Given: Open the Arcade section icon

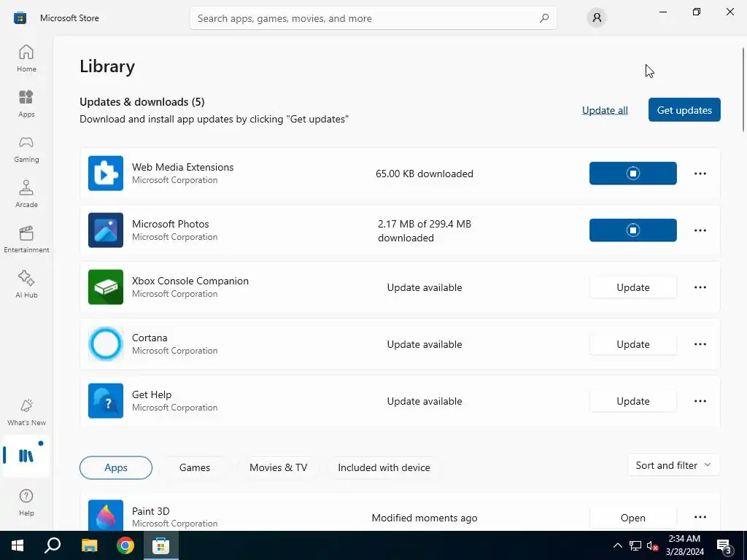Looking at the screenshot, I should (26, 194).
